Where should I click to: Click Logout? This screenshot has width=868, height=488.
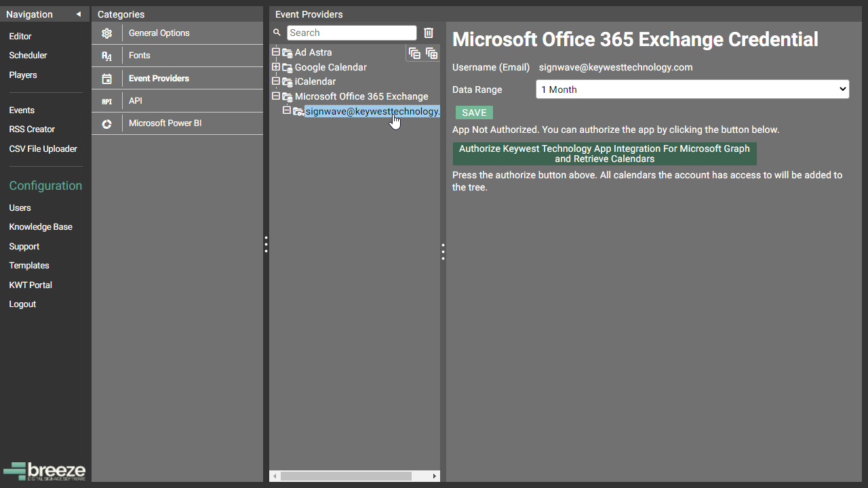[22, 304]
